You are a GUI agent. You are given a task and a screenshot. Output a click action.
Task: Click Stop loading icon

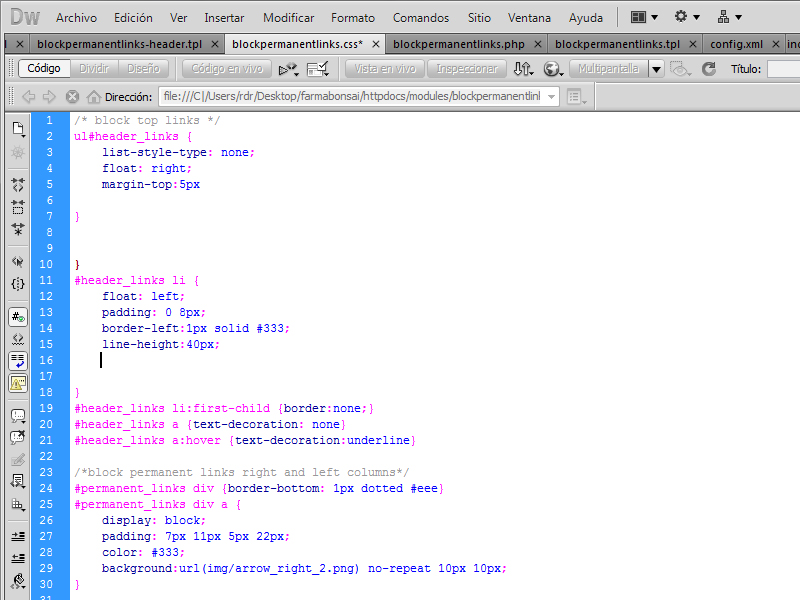tap(72, 96)
